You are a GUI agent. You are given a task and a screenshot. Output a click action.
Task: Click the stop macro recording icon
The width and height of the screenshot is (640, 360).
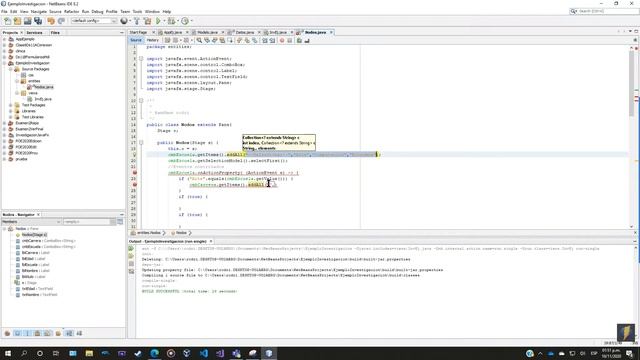289,40
